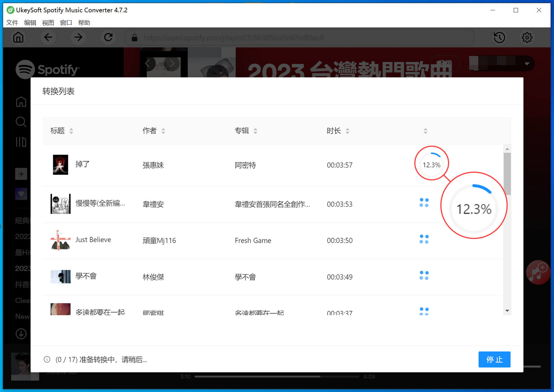This screenshot has height=392, width=554.
Task: Click the 學不會 album cover thumbnail
Action: (x=61, y=277)
